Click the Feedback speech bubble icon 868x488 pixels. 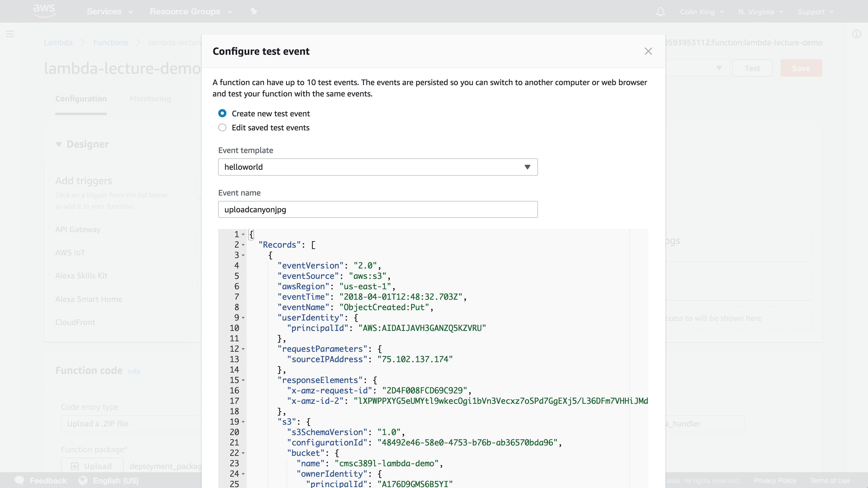pos(19,481)
